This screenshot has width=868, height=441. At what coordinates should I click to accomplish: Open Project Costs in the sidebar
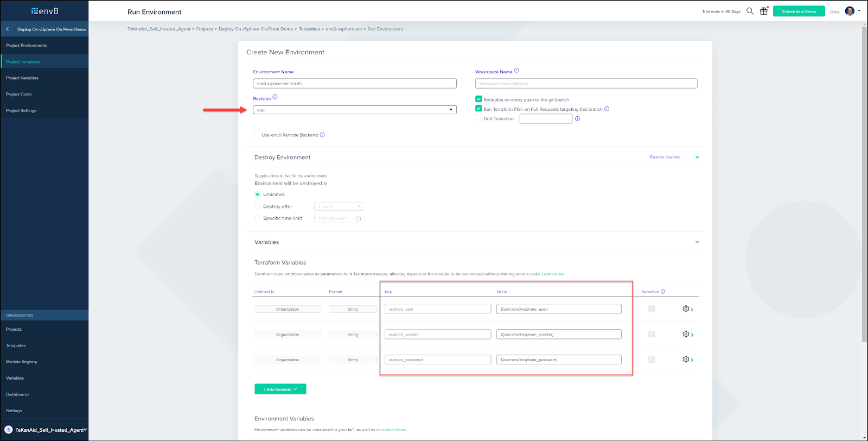(x=19, y=94)
